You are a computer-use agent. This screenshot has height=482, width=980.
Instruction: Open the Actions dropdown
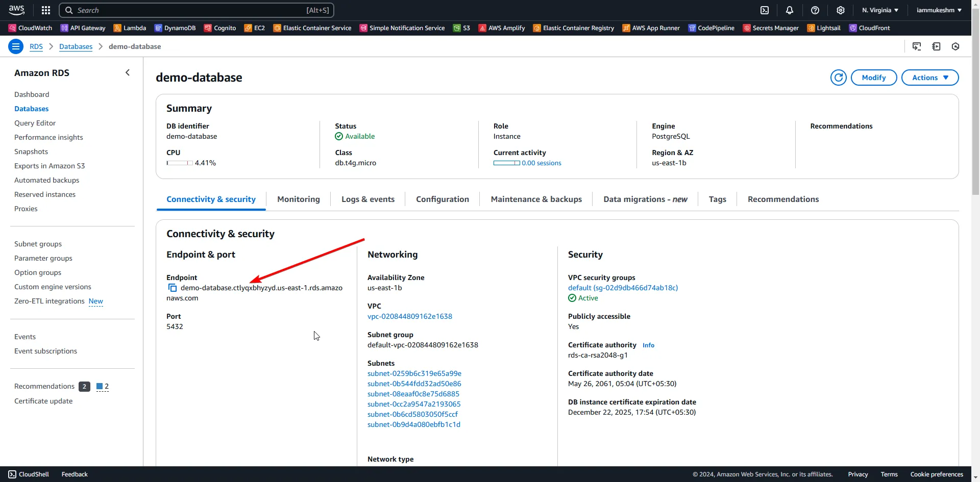pyautogui.click(x=930, y=78)
